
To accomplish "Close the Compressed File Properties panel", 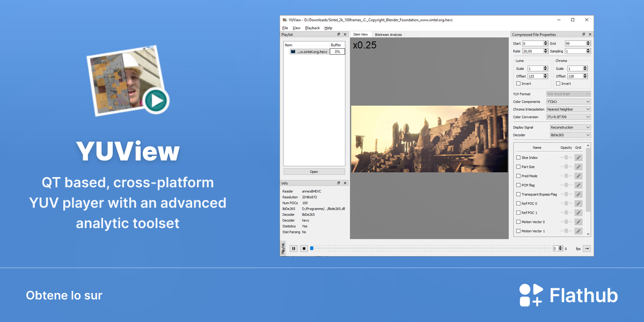I will [x=590, y=34].
